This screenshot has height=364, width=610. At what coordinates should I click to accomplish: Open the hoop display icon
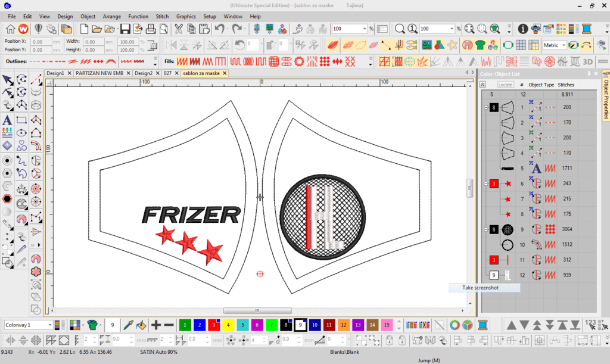(508, 45)
